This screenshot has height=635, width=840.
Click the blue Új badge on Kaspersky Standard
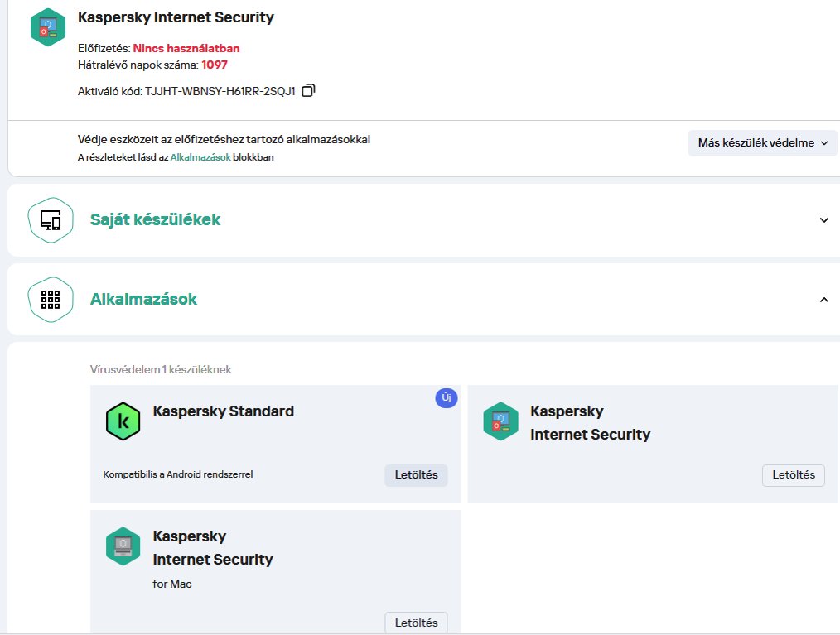click(x=447, y=398)
